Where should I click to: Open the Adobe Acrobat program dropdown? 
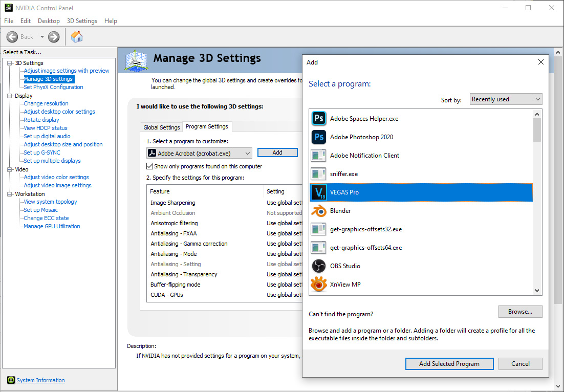point(199,153)
